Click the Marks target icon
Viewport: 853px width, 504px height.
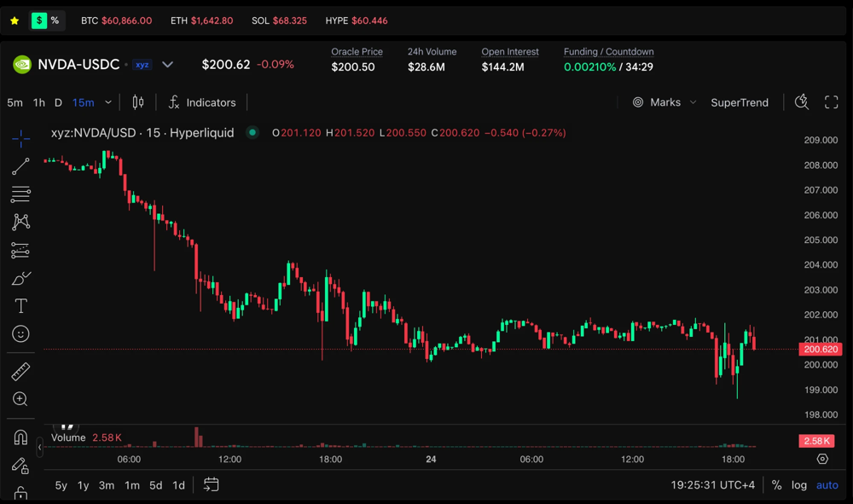(638, 102)
